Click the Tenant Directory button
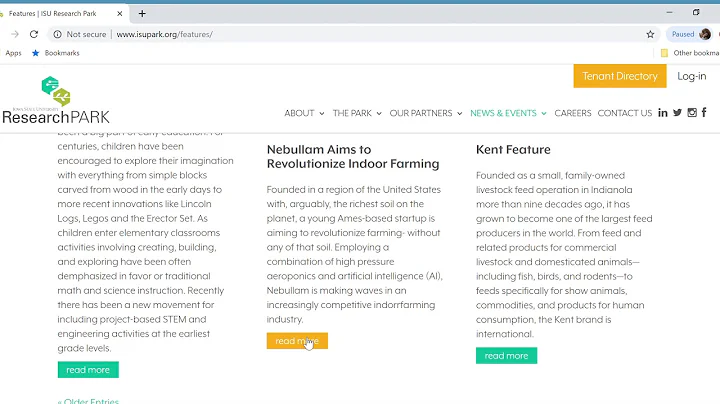This screenshot has width=720, height=404. coord(619,76)
